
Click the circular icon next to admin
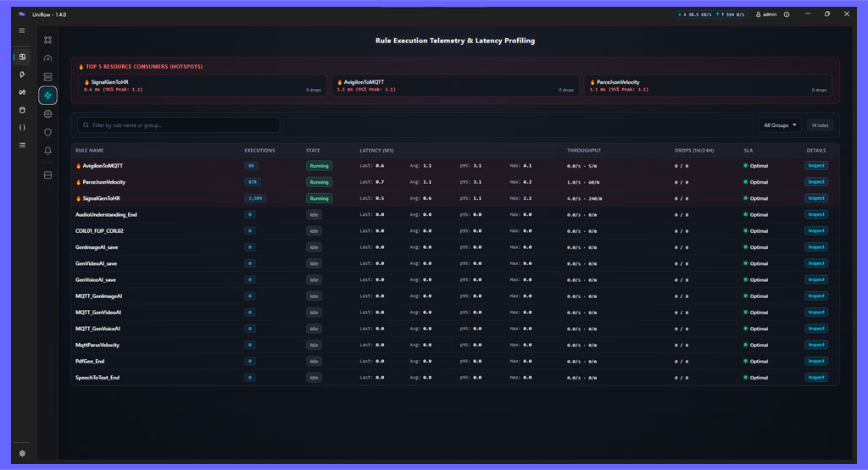tap(787, 14)
